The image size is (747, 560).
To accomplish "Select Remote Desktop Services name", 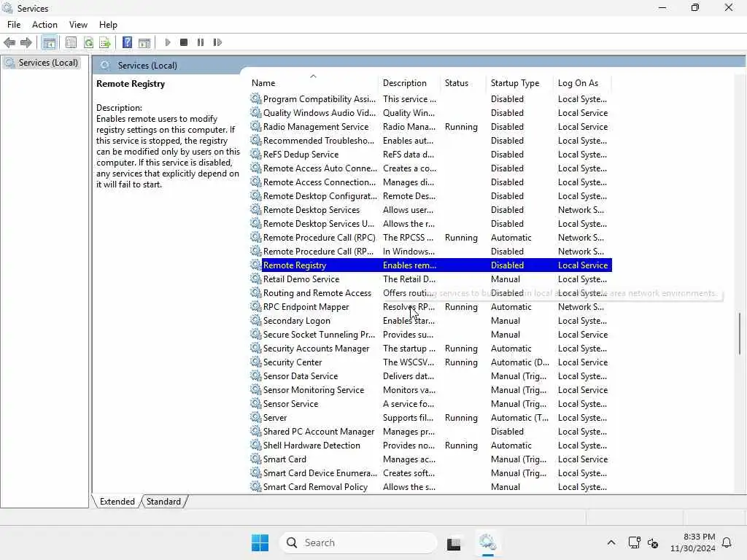I will pos(311,209).
